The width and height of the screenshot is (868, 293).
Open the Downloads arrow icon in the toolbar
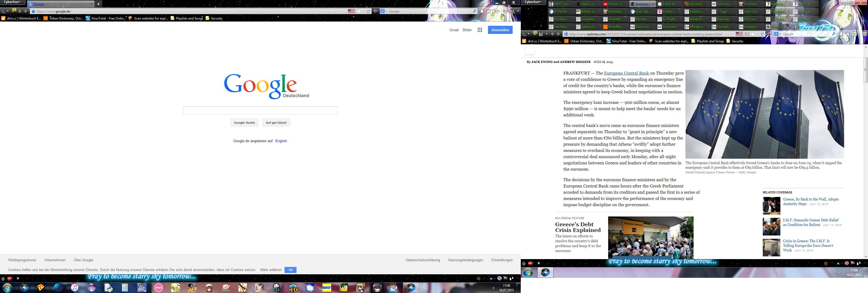pyautogui.click(x=482, y=11)
